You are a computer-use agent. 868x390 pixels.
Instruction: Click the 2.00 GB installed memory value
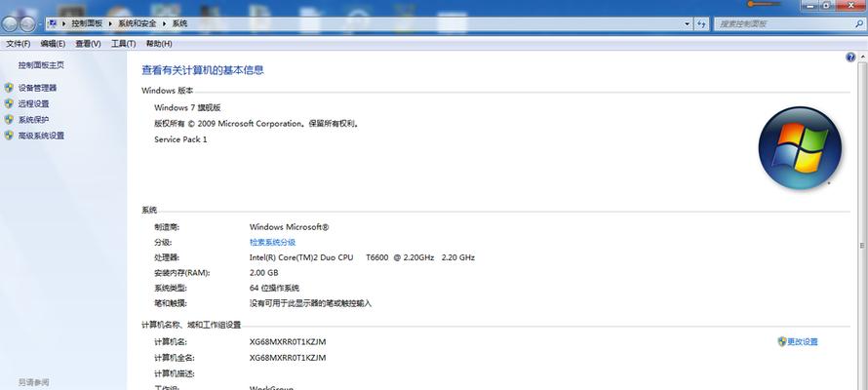tap(264, 273)
